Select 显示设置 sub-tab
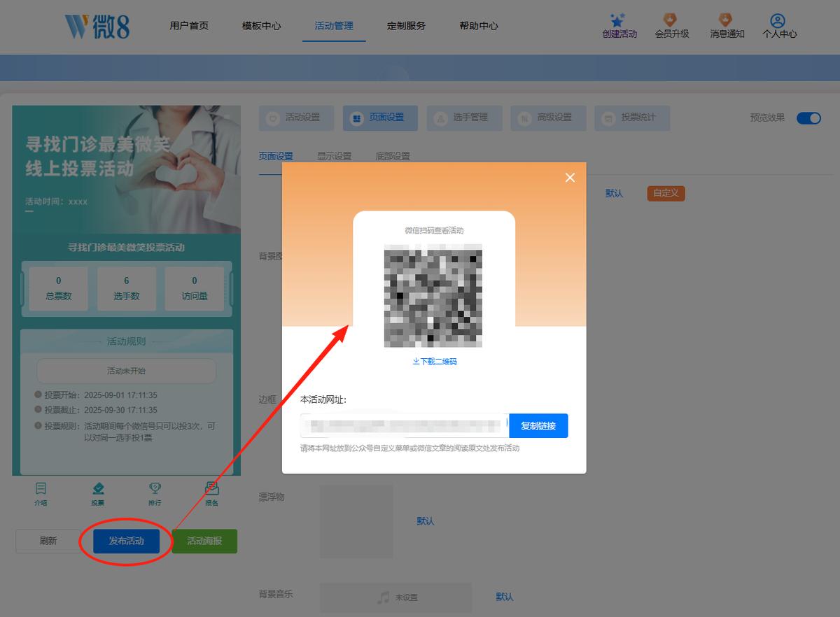840x617 pixels. click(x=335, y=157)
